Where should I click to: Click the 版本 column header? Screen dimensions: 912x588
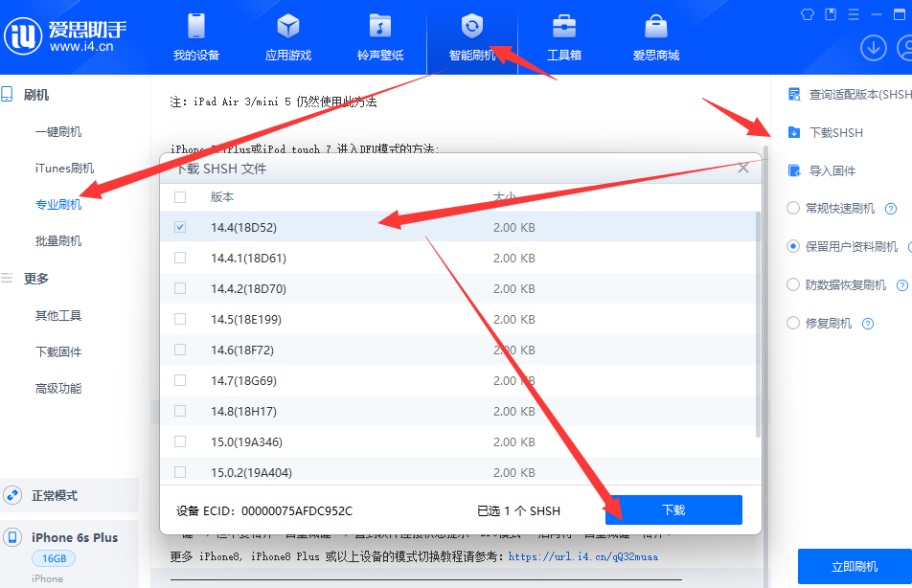click(x=222, y=197)
